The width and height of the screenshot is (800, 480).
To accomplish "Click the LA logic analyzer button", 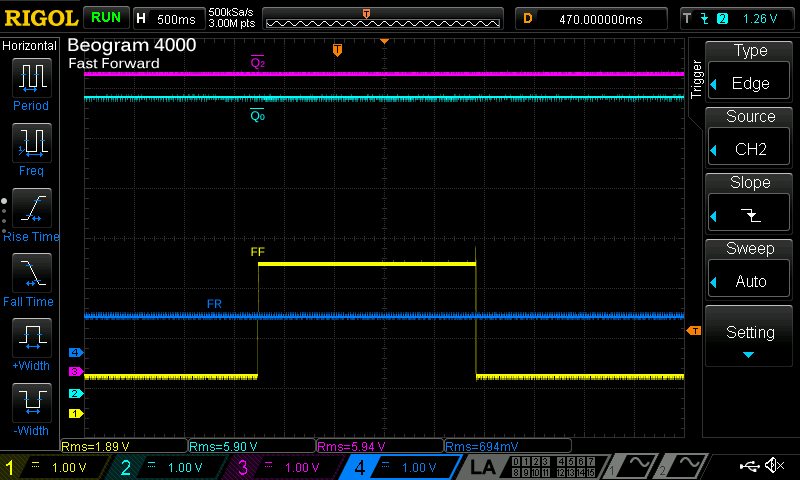I will click(x=483, y=467).
